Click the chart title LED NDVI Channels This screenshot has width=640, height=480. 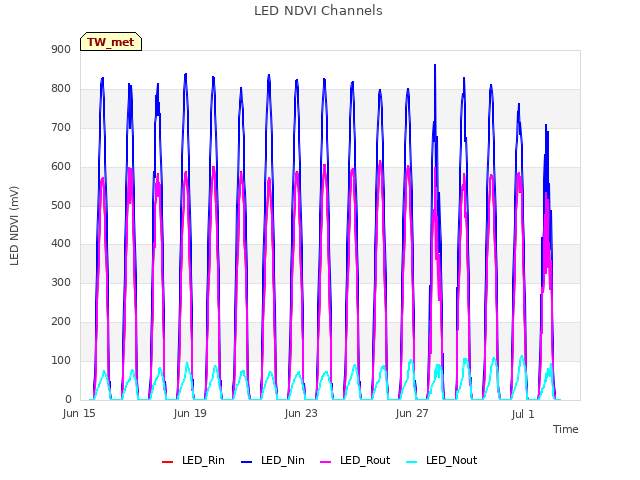tap(318, 11)
